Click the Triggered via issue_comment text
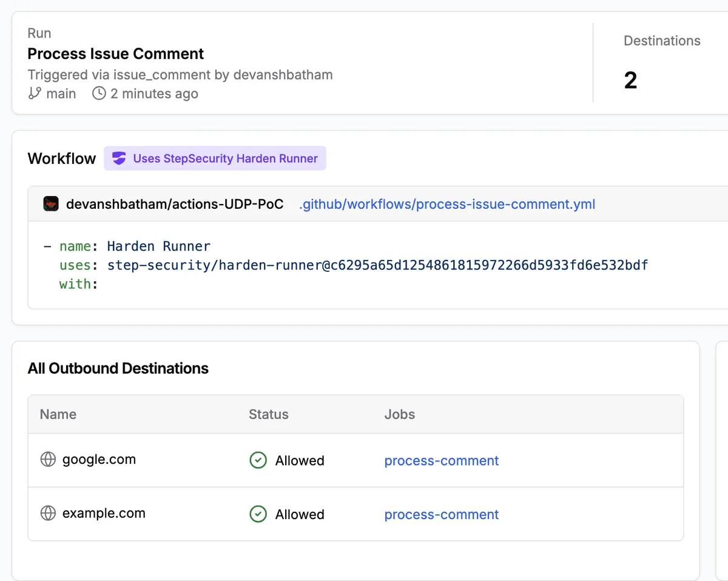 [x=180, y=75]
